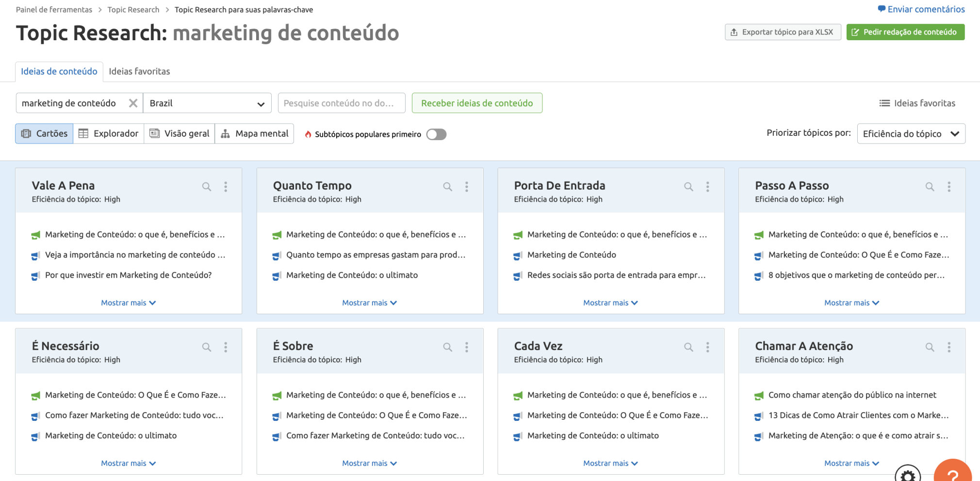Expand Mostrar mais in Passo A Passo card
This screenshot has width=980, height=481.
point(852,303)
